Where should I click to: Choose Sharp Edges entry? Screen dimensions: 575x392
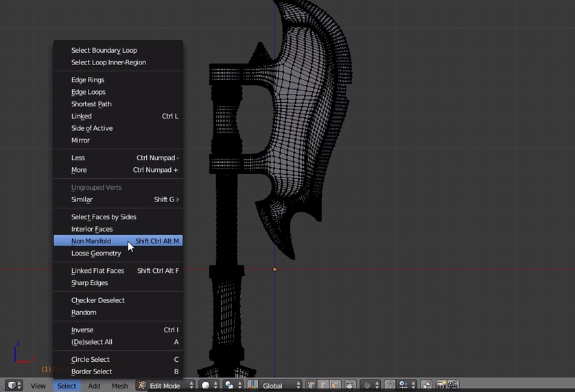click(118, 283)
